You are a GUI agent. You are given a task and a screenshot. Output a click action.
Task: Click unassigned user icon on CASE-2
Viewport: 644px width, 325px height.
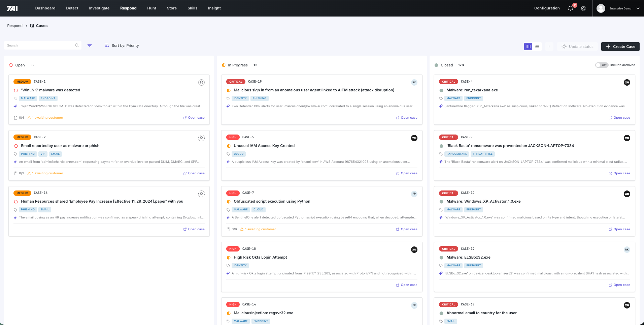click(x=201, y=138)
